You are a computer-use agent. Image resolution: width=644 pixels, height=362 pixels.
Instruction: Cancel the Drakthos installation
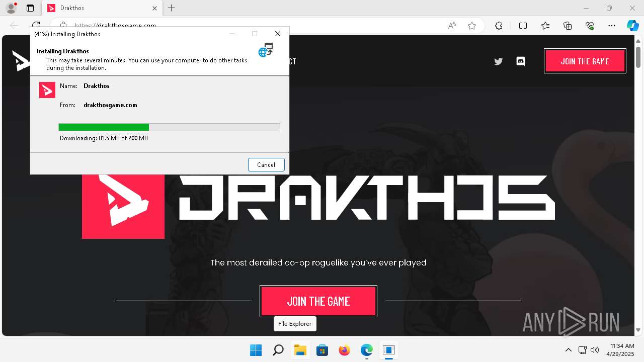[x=266, y=164]
